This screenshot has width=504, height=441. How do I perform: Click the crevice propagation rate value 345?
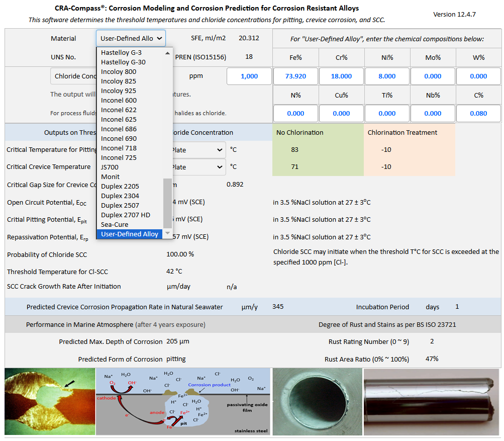coord(278,306)
